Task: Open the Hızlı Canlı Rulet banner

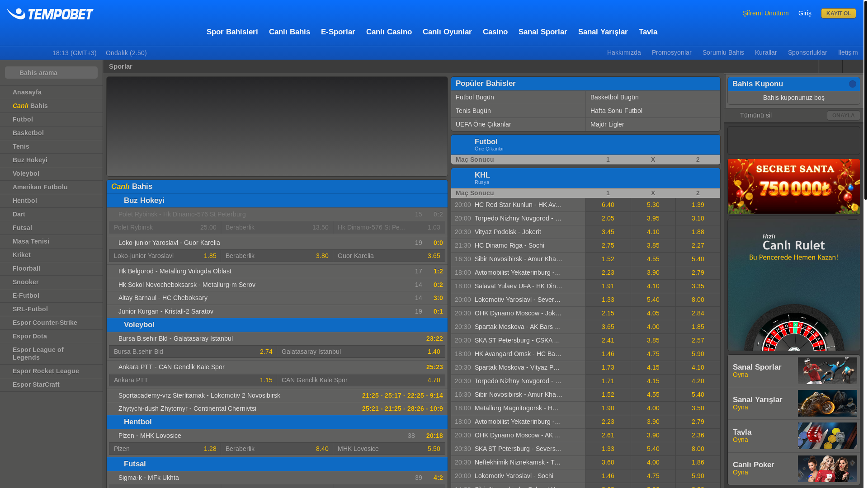Action: [793, 285]
